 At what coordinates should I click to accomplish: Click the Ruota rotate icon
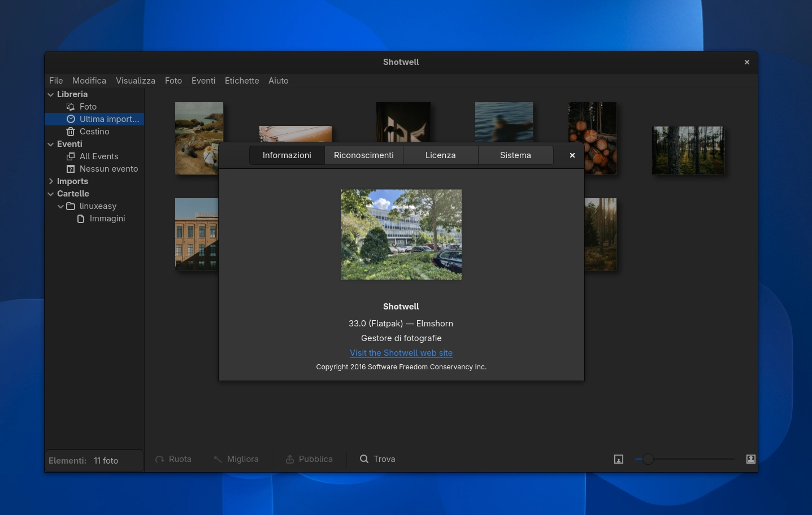160,459
